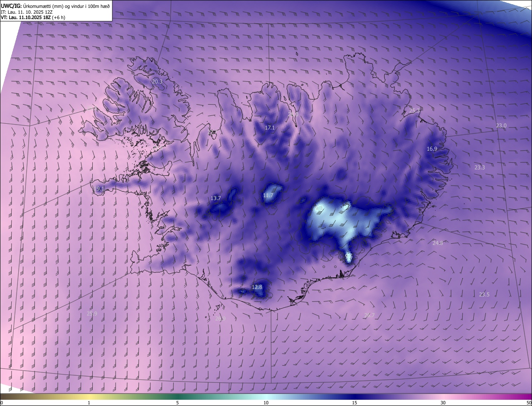Click the 12.8 value on the south coast
This screenshot has width=532, height=406.
[x=257, y=287]
